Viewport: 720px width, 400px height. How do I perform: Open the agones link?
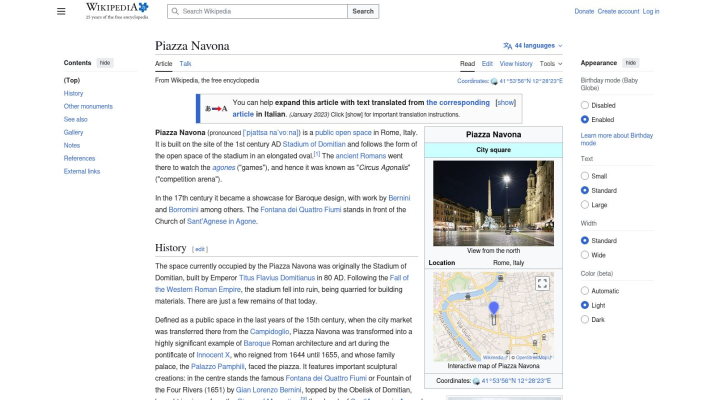[224, 168]
